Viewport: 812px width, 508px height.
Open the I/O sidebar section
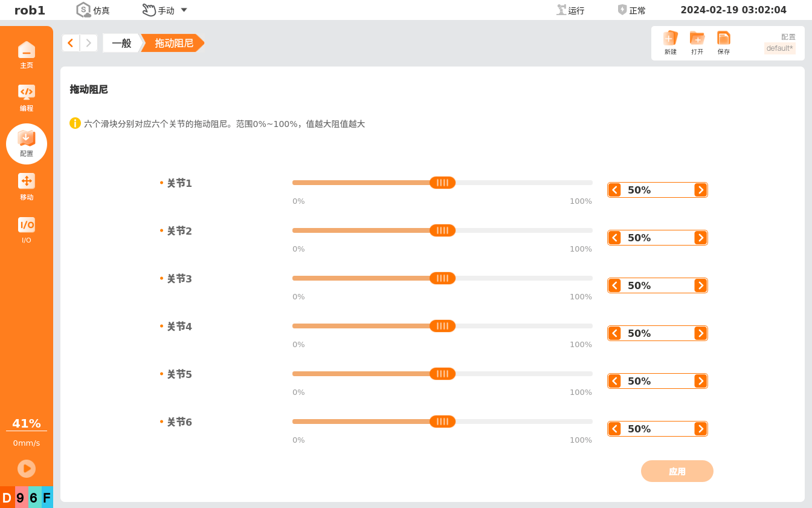click(27, 230)
